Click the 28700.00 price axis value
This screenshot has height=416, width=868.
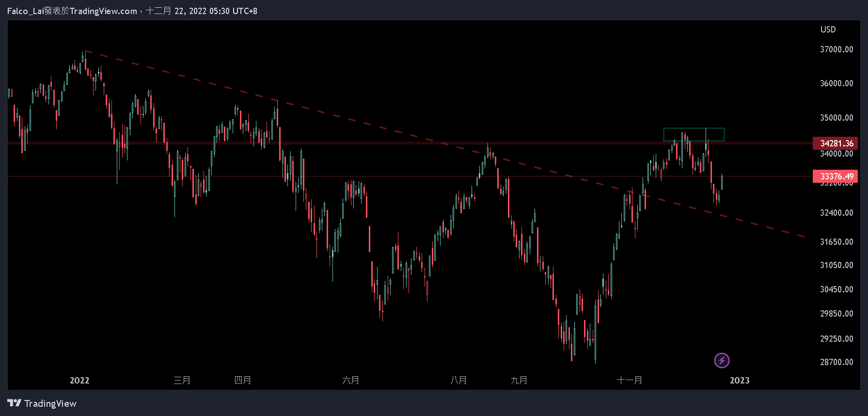(x=836, y=362)
